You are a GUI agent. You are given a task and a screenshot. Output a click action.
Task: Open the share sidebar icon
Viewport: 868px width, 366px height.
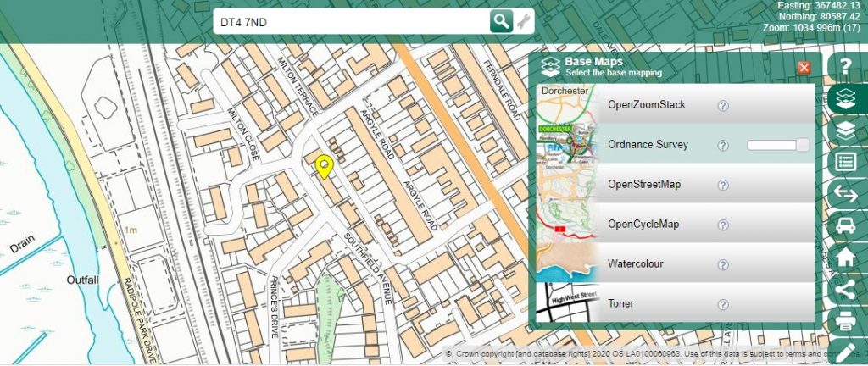[845, 289]
